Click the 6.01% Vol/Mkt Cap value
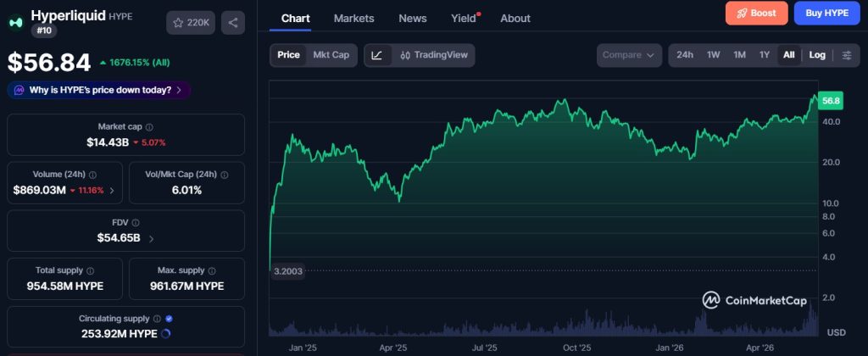The height and width of the screenshot is (356, 868). (x=186, y=191)
